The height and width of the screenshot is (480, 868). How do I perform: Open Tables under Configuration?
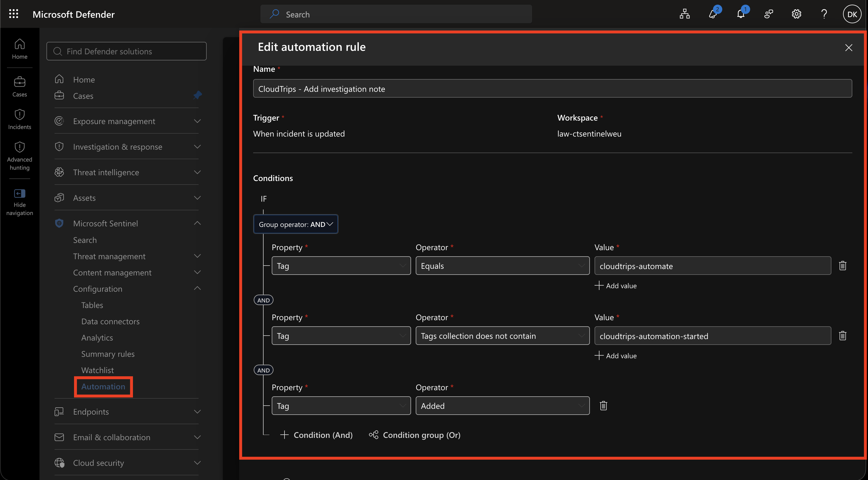[x=92, y=305]
